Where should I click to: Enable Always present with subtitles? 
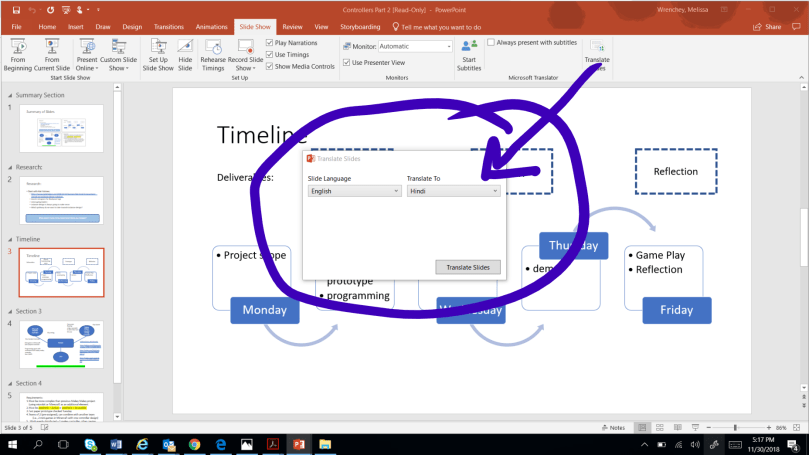click(x=491, y=43)
